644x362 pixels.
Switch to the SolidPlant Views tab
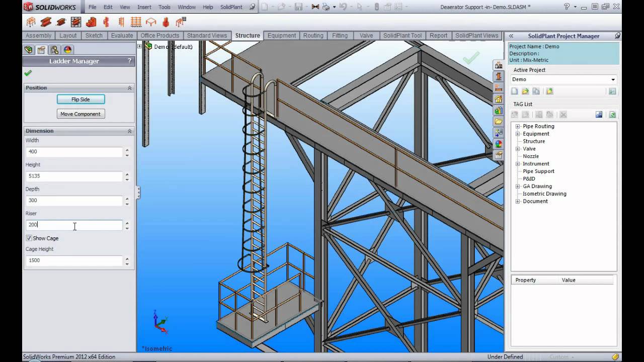pos(476,35)
